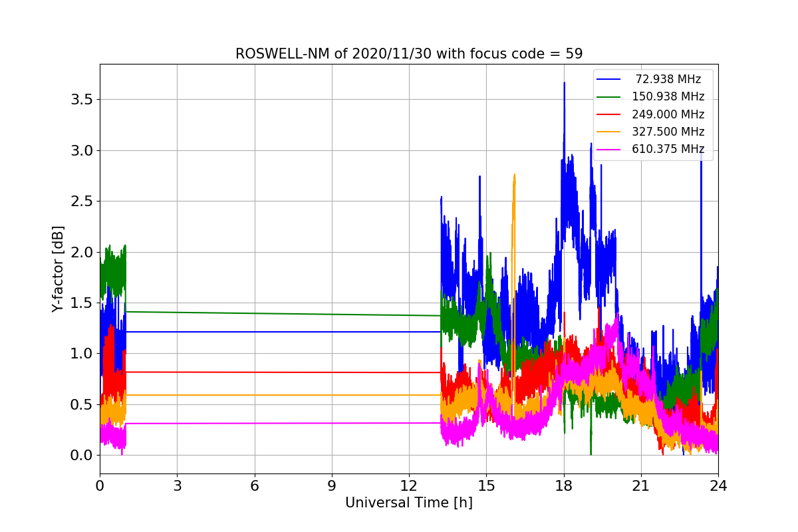This screenshot has width=798, height=532.
Task: Click the blue line swatch in legend
Action: pyautogui.click(x=608, y=79)
